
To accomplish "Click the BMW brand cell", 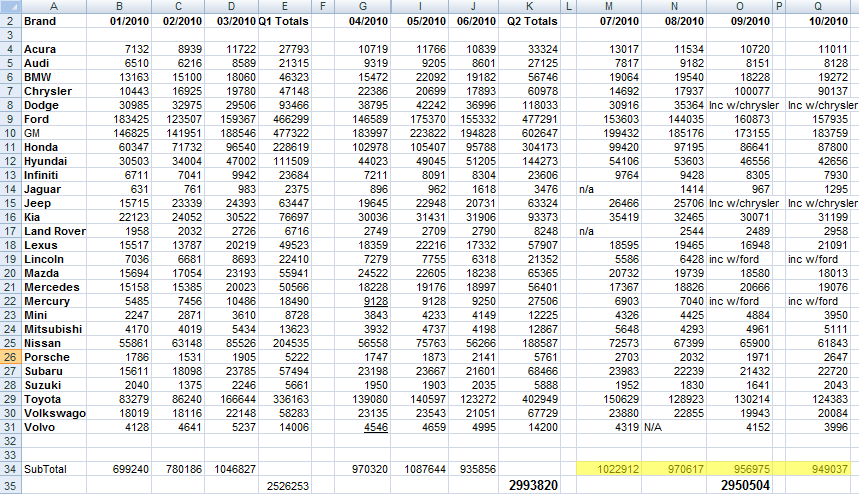I will 54,77.
